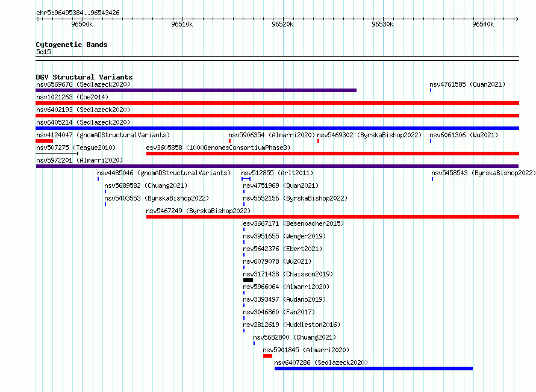Select the purple nsv6569676 variant bar
The image size is (536, 392).
tap(196, 90)
